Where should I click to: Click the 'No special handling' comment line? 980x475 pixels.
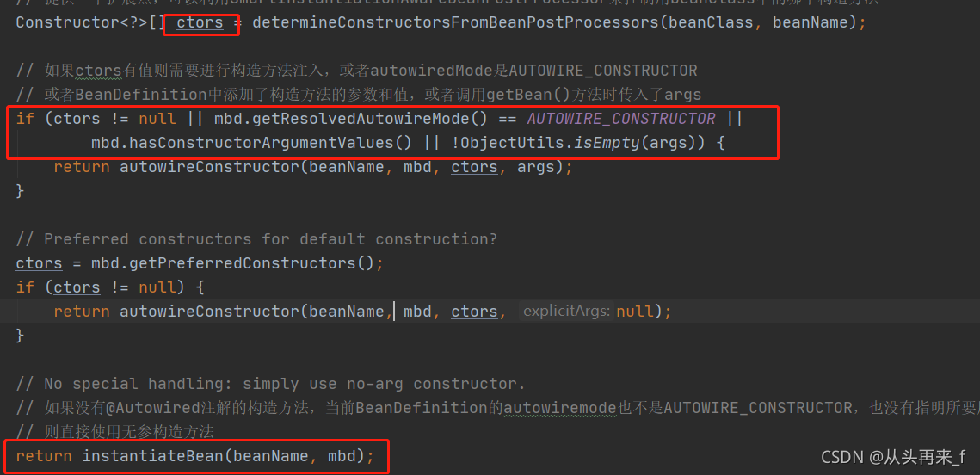click(271, 383)
